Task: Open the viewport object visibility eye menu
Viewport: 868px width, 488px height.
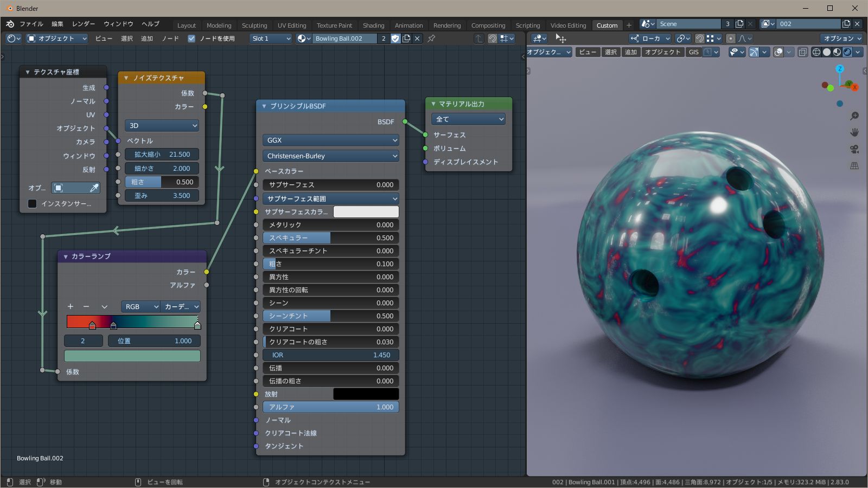Action: (736, 52)
